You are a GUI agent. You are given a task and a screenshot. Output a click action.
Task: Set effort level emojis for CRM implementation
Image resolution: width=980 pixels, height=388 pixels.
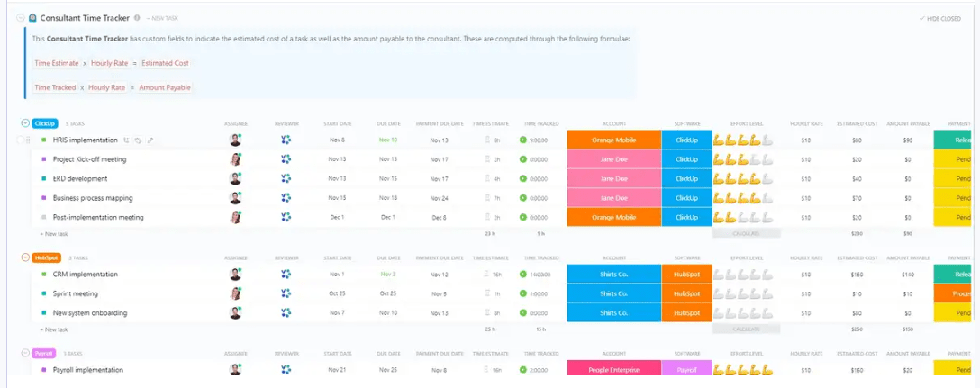tap(743, 275)
